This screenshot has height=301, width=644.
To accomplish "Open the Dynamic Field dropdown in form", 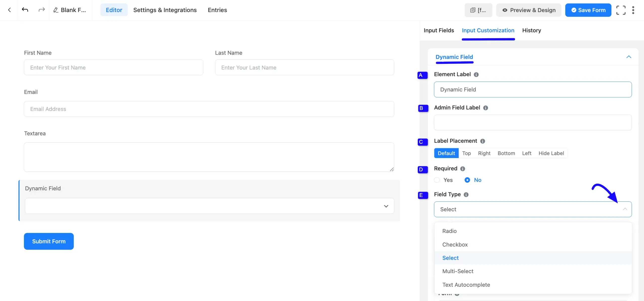I will point(209,206).
